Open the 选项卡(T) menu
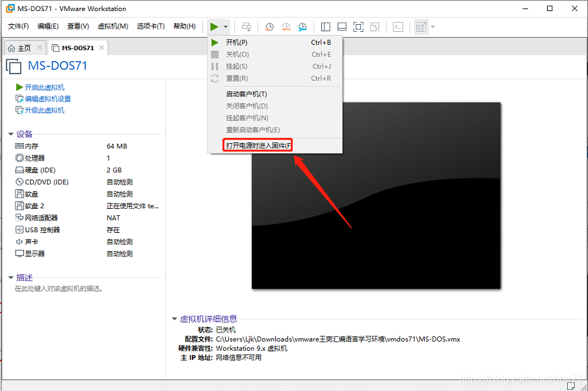Screen dimensions: 588x391 pyautogui.click(x=151, y=26)
